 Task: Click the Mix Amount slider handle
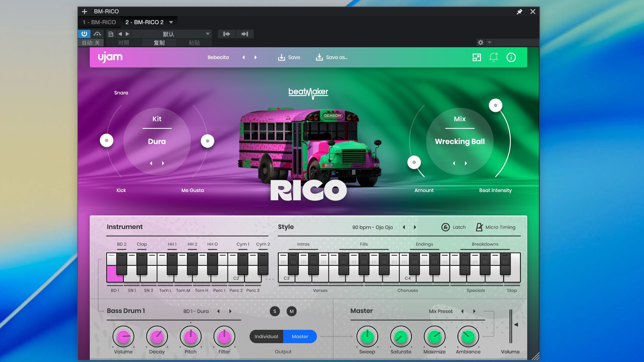414,162
